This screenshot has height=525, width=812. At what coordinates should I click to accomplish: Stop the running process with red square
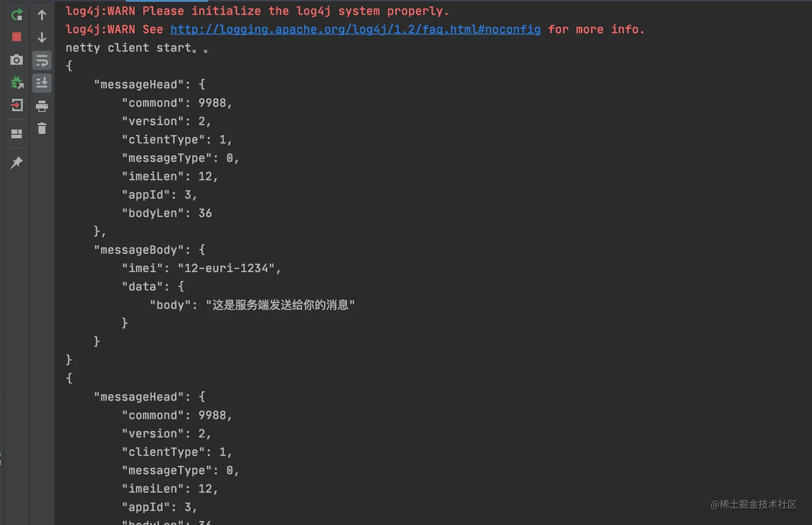[x=17, y=37]
